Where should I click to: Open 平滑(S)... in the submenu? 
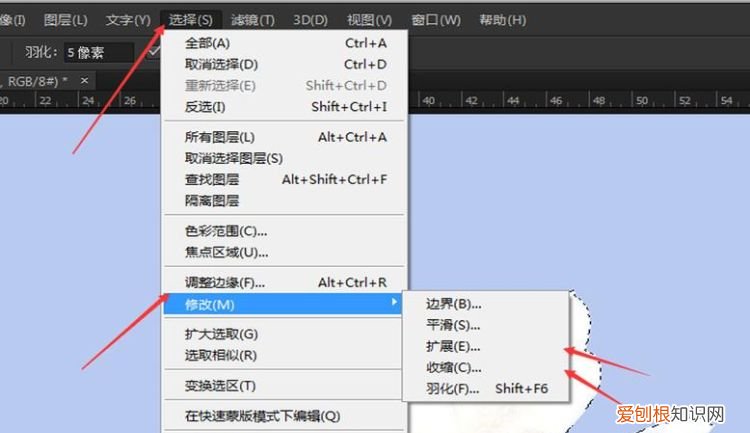(x=486, y=325)
